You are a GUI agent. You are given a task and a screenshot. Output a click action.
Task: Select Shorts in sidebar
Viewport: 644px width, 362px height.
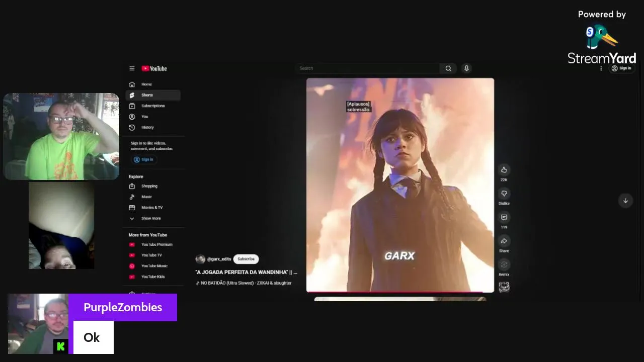153,95
